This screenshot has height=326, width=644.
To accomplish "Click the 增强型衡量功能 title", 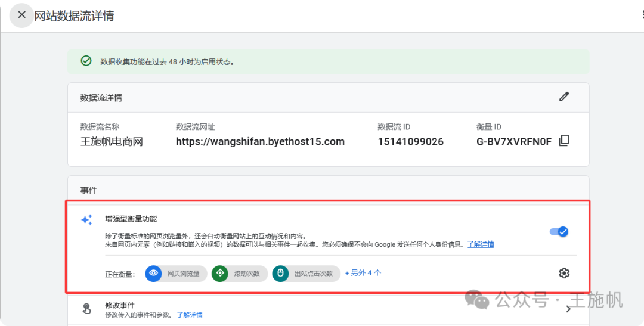I will (131, 219).
